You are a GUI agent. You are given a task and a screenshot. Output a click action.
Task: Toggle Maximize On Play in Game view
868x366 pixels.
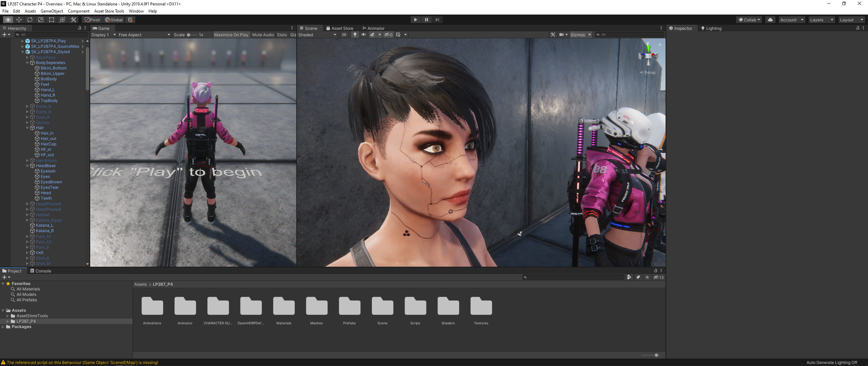point(231,35)
